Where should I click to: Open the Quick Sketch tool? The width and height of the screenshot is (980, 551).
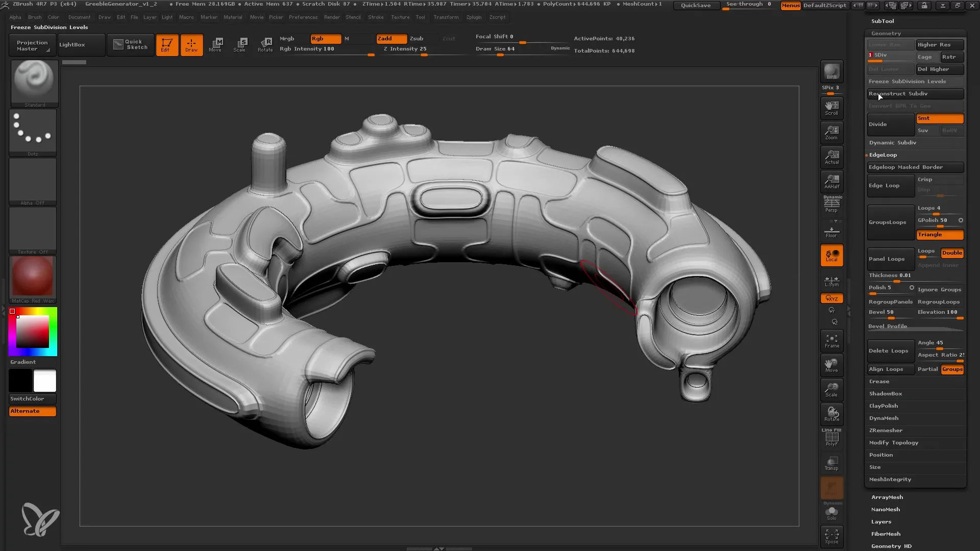(130, 45)
